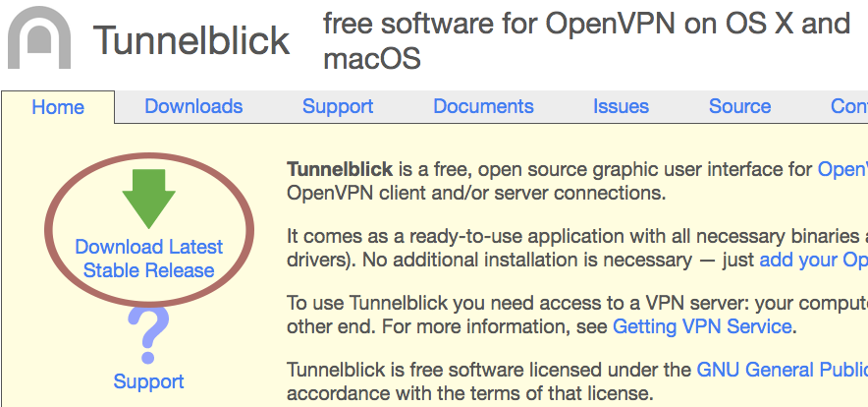Click 'OpenVPN client and/or server connections.' text

[476, 194]
